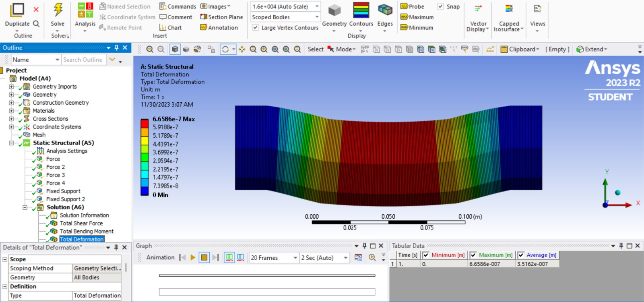Screen dimensions: 644x302
Task: Go to previous animation frame
Action: pyautogui.click(x=182, y=258)
